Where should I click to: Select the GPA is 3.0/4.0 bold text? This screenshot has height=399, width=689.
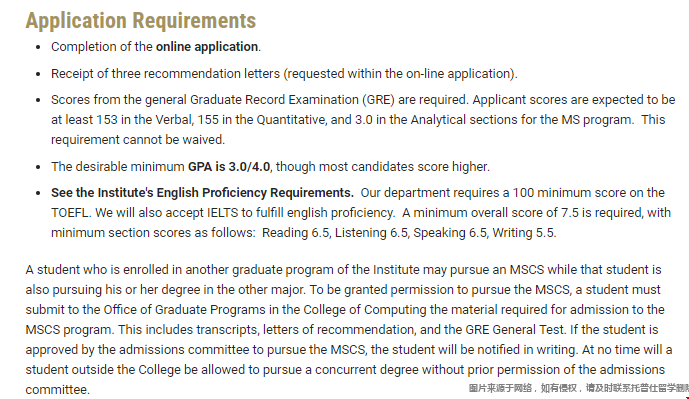click(x=229, y=167)
